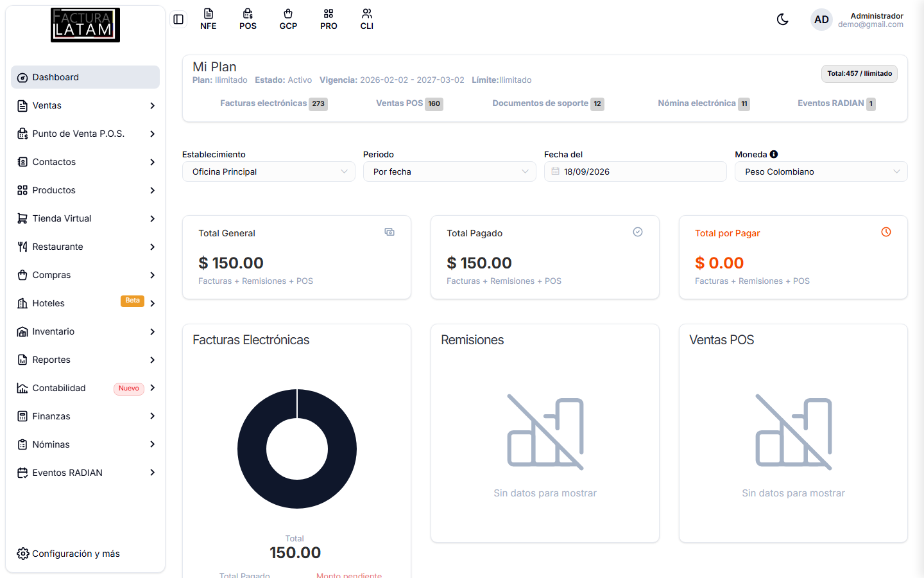This screenshot has height=578, width=924.
Task: Open the GCP shortcut
Action: pos(288,19)
